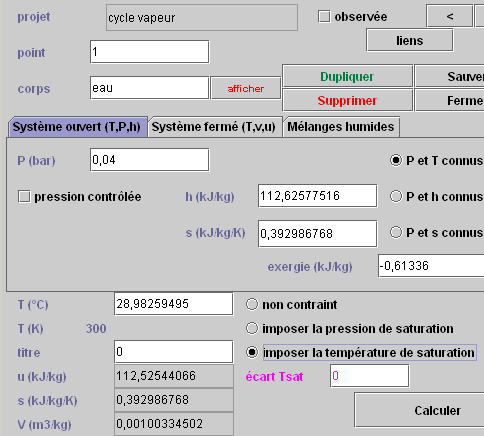Toggle the pression contrôlée checkbox
The width and height of the screenshot is (484, 436).
point(24,197)
